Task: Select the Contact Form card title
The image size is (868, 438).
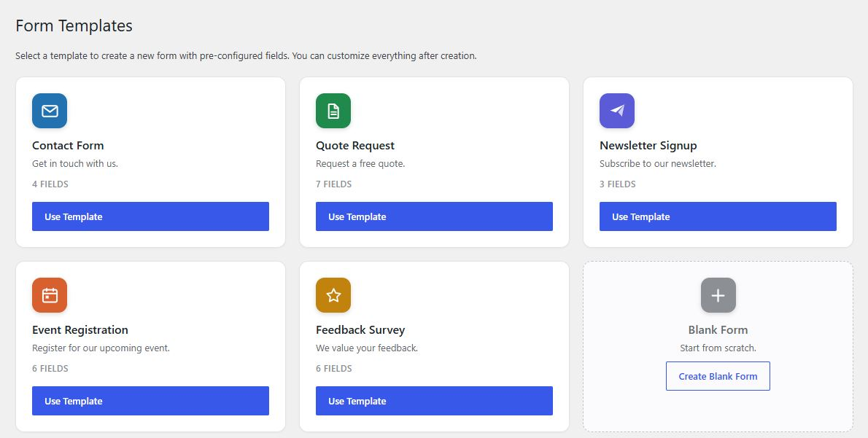Action: [68, 146]
